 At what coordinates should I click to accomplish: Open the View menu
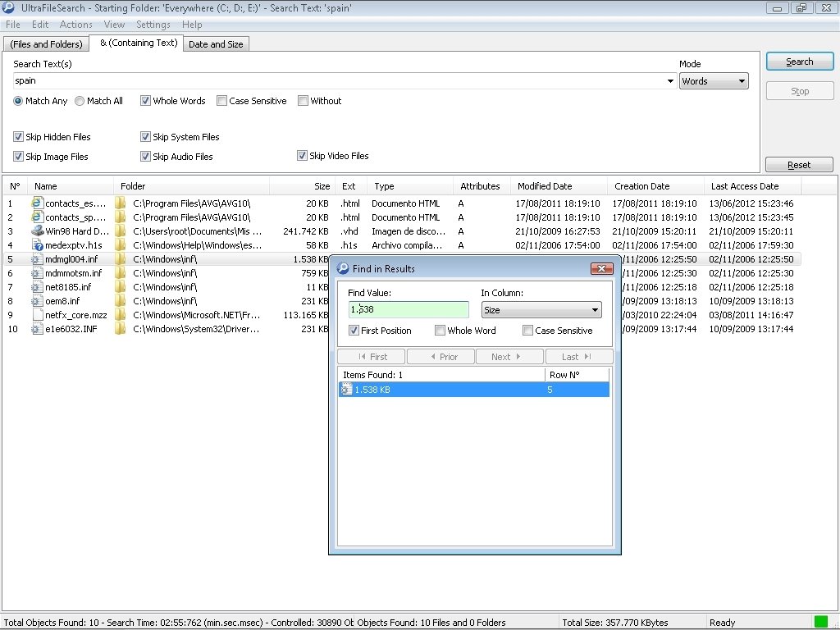[x=114, y=25]
